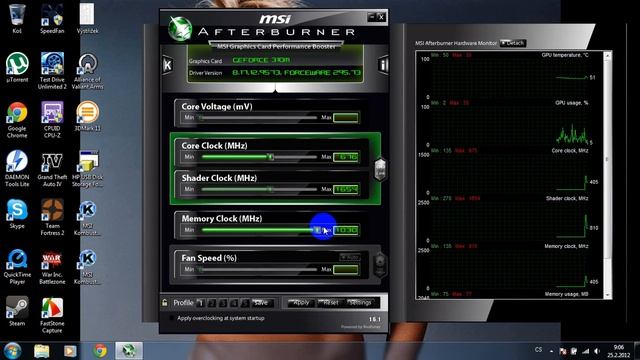The height and width of the screenshot is (360, 640).
Task: Minimize the Afterburner window
Action: point(371,17)
